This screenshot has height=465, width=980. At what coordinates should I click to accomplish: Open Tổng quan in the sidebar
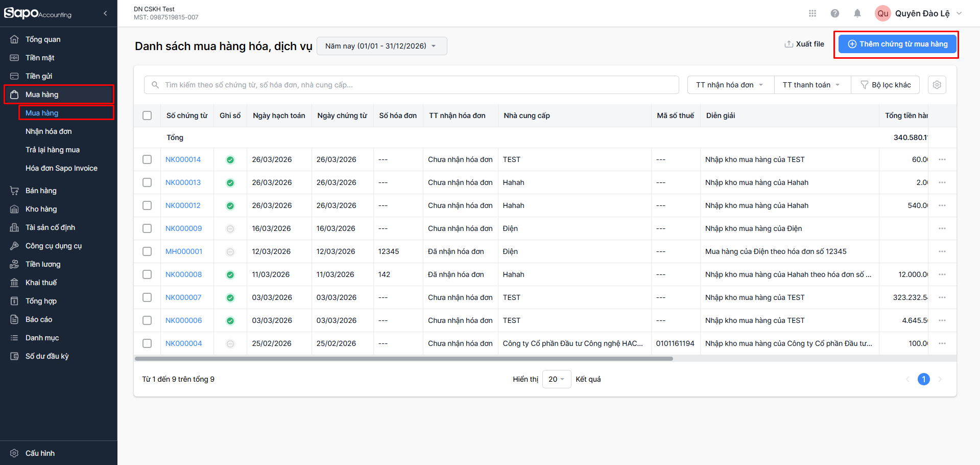59,39
